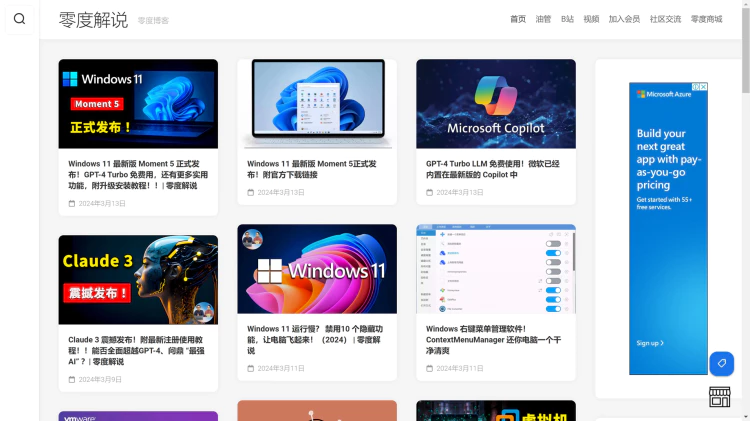Go to 首页 in the navigation
The image size is (750, 421).
pyautogui.click(x=518, y=19)
